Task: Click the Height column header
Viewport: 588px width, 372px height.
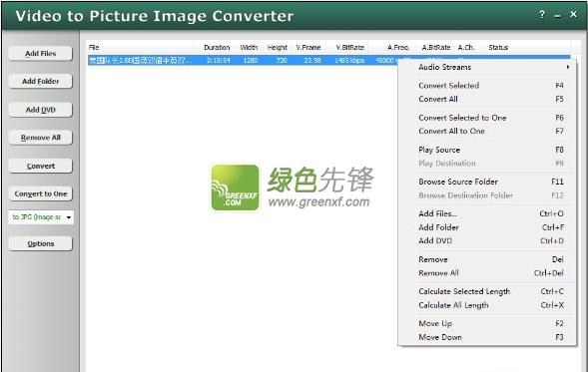Action: (x=277, y=48)
